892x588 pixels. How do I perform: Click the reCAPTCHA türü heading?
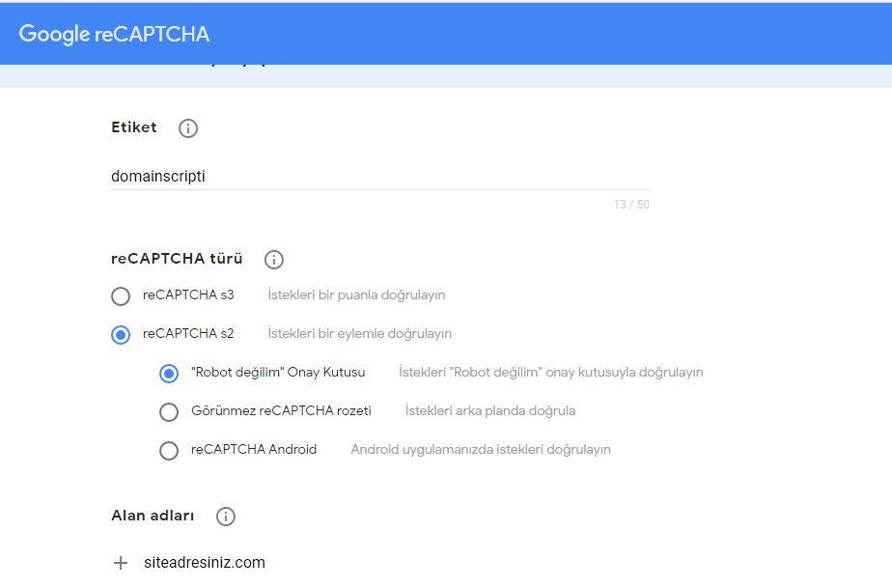coord(177,259)
